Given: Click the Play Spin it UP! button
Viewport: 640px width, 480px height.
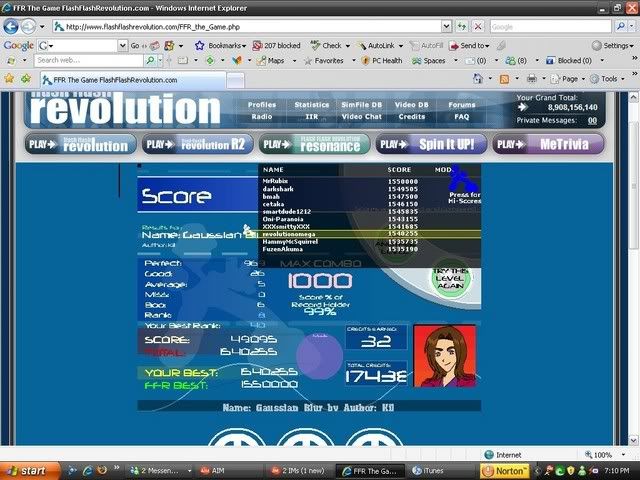Looking at the screenshot, I should (431, 144).
